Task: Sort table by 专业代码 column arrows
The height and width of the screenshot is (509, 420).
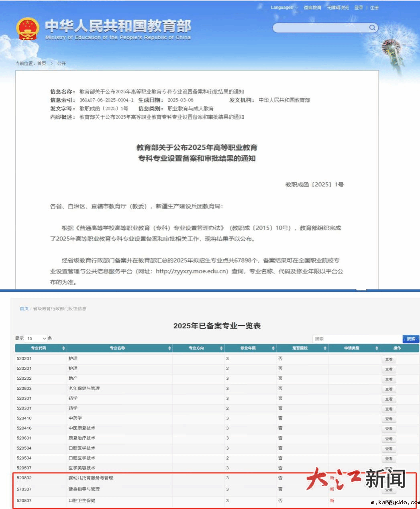Action: click(x=63, y=348)
